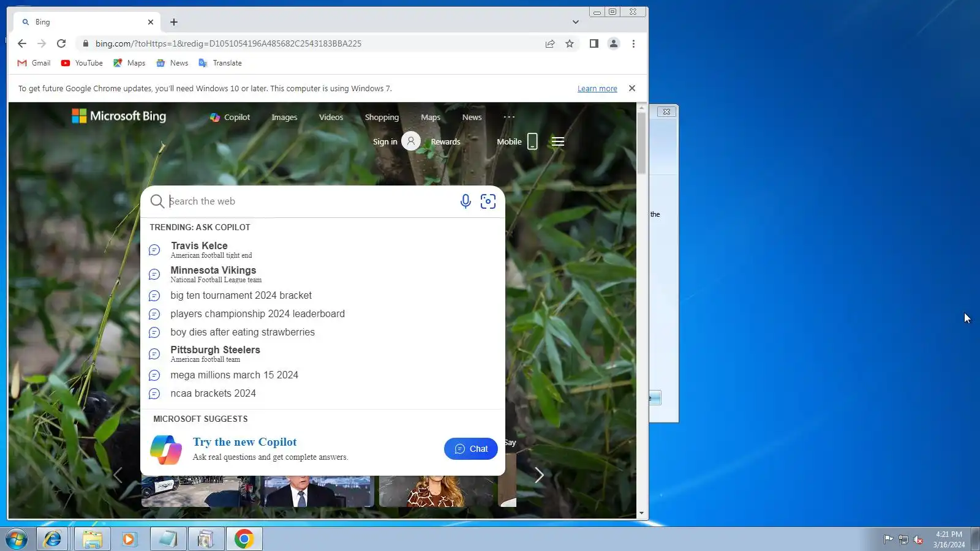980x551 pixels.
Task: Open the Gmail bookmark
Action: (34, 63)
